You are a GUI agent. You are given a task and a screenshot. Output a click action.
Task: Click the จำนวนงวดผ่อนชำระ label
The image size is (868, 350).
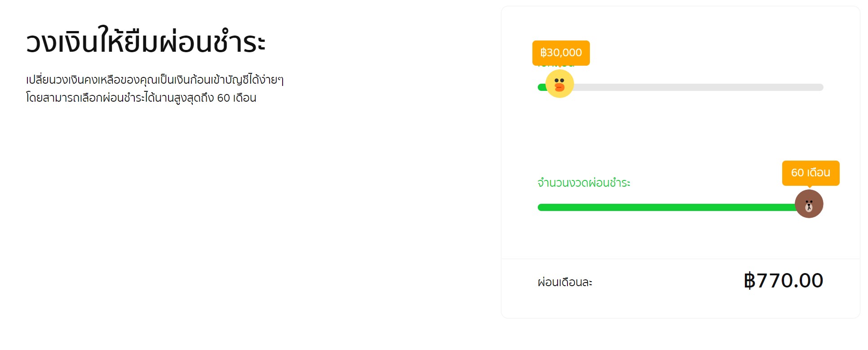point(584,183)
